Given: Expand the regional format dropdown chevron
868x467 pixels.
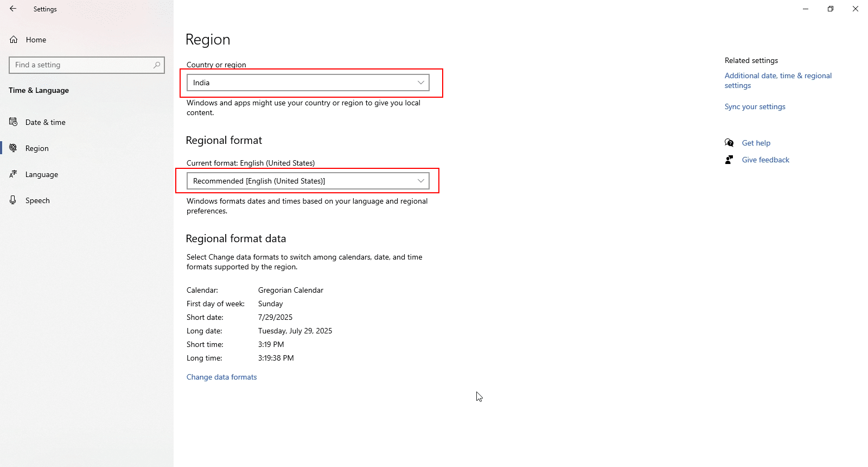Looking at the screenshot, I should click(x=420, y=181).
